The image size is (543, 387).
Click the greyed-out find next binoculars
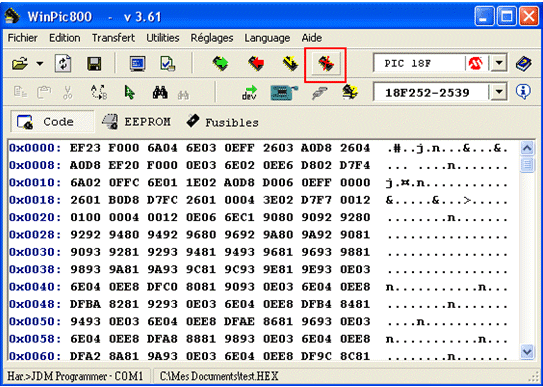(183, 94)
